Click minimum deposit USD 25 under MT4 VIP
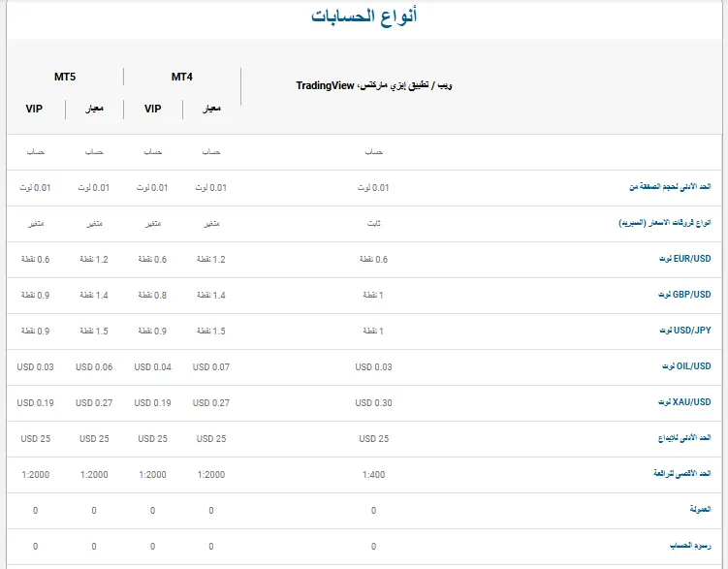The height and width of the screenshot is (569, 728). pyautogui.click(x=152, y=438)
